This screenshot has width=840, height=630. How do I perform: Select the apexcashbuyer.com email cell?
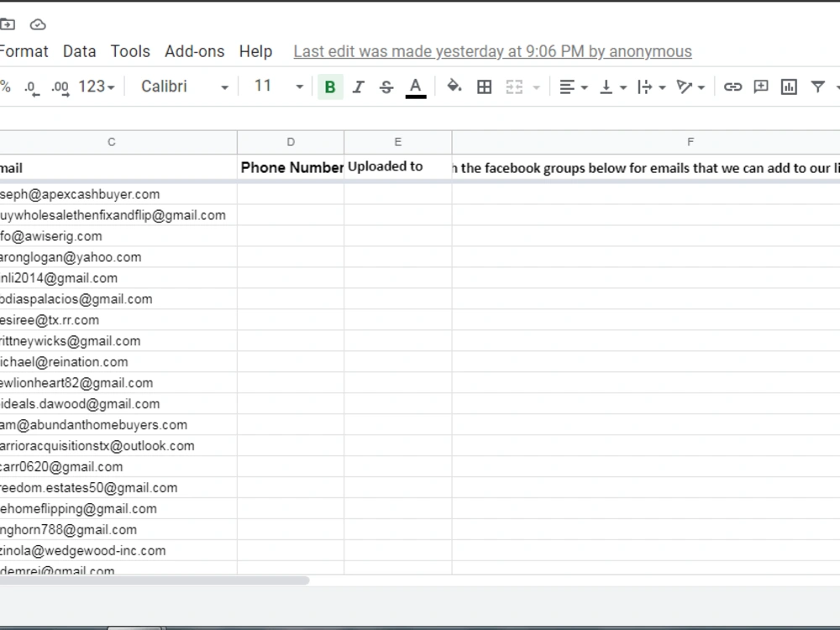coord(118,194)
